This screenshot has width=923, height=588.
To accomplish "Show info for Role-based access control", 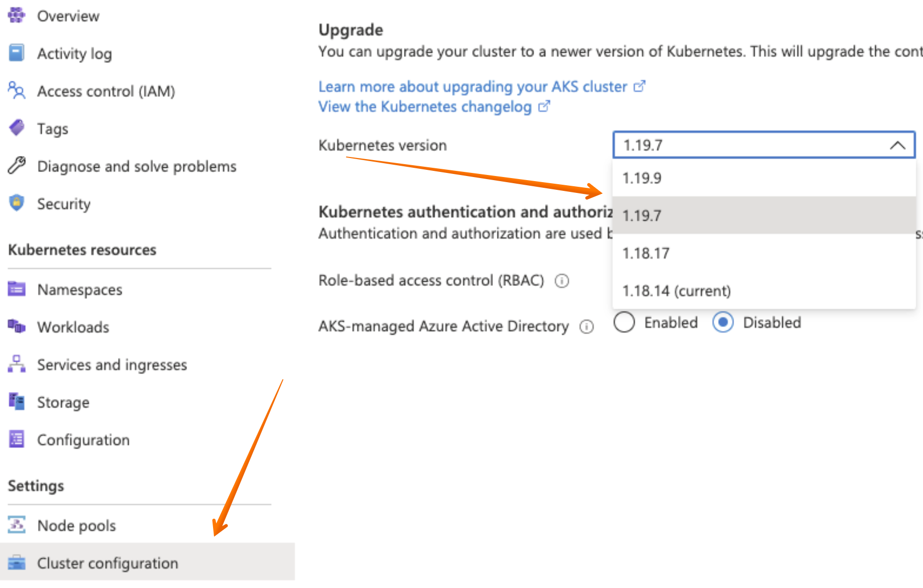I will (x=562, y=281).
